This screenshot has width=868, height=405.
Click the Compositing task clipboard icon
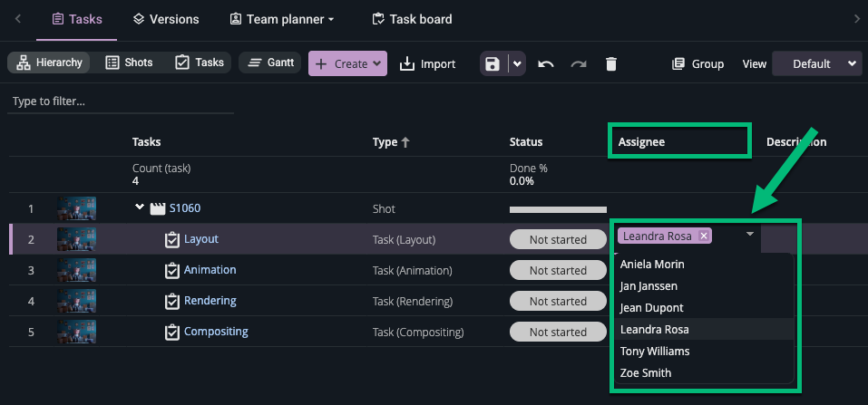172,333
